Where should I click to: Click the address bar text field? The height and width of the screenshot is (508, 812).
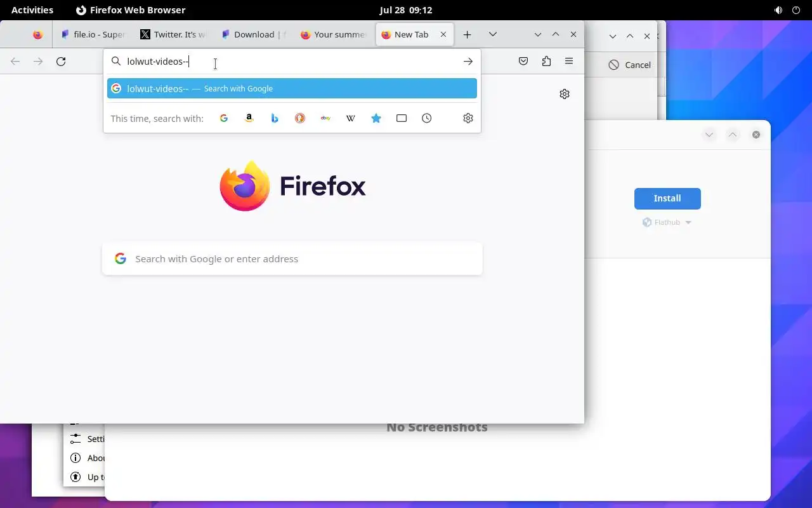292,62
